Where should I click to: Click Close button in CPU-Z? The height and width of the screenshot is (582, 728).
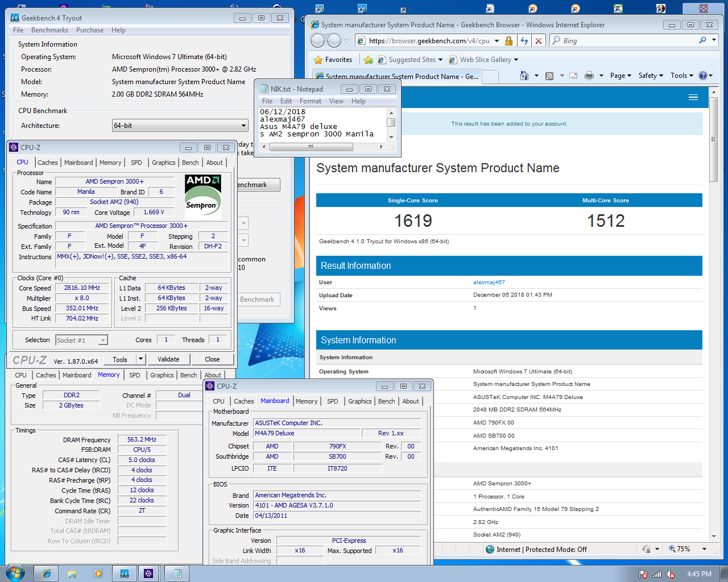pyautogui.click(x=212, y=359)
